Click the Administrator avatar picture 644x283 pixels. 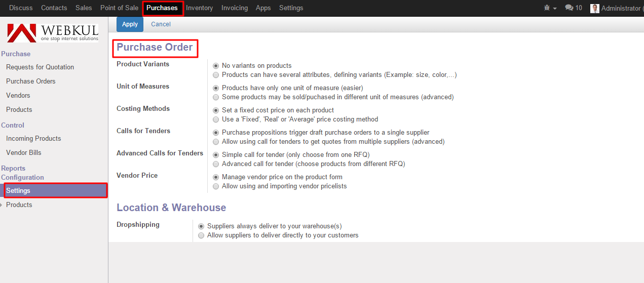(x=595, y=8)
